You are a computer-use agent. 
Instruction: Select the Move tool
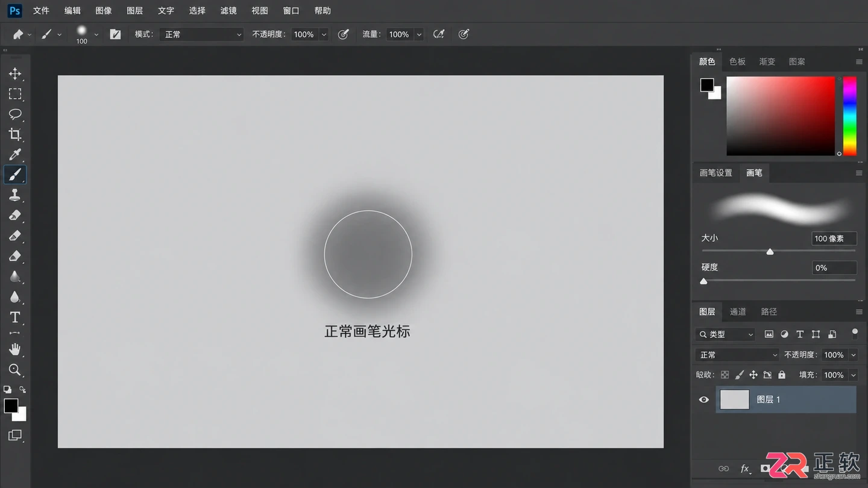pyautogui.click(x=15, y=74)
